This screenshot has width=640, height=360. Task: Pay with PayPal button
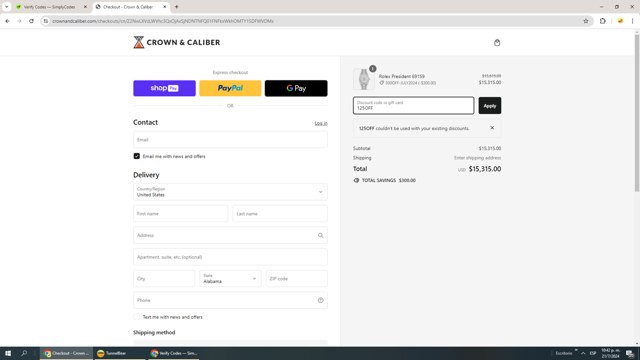click(x=230, y=88)
